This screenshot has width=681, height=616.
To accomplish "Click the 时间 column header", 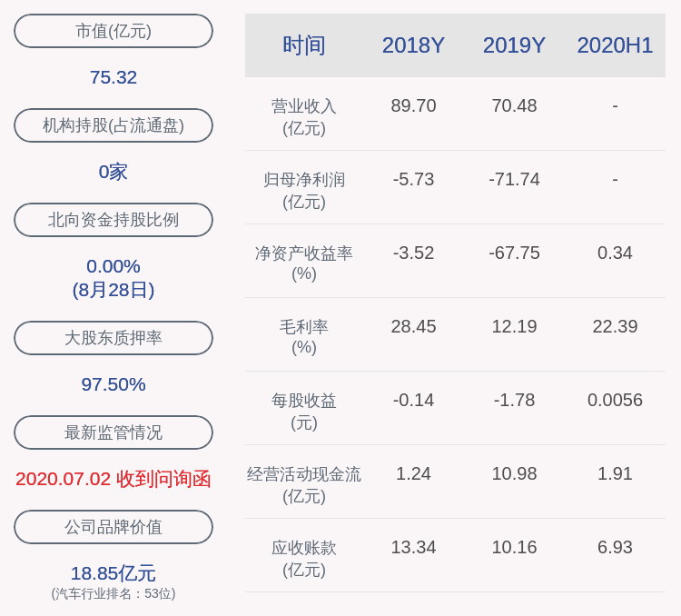I will pyautogui.click(x=303, y=45).
